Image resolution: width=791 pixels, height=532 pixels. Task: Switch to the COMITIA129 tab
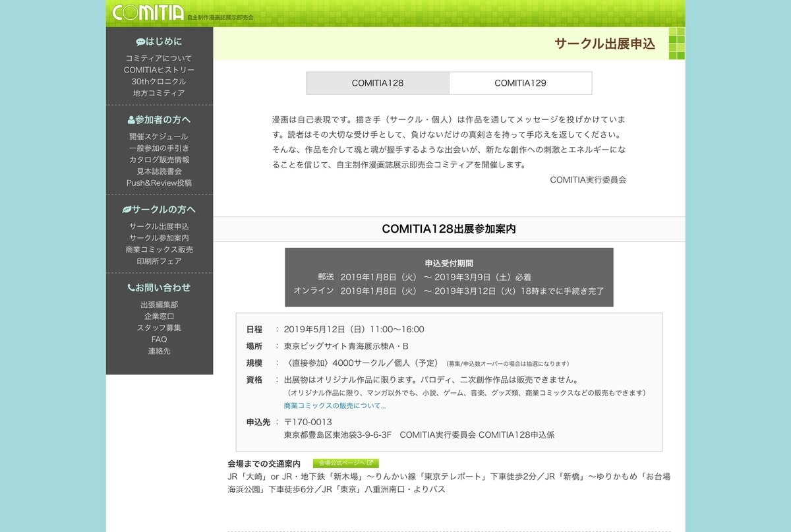tap(520, 83)
